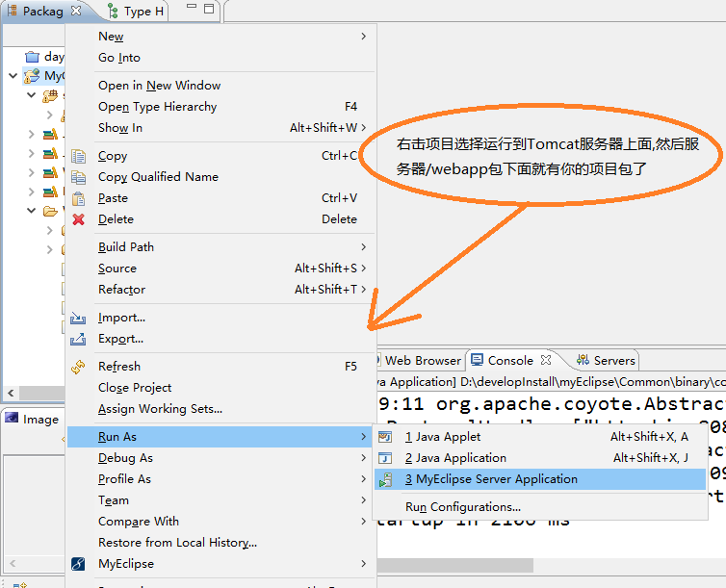Click the red Delete X icon

(x=78, y=219)
